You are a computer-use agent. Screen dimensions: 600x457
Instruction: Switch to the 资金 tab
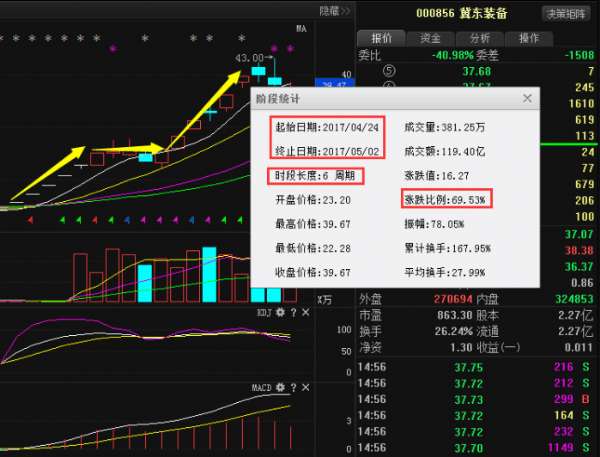(x=431, y=38)
